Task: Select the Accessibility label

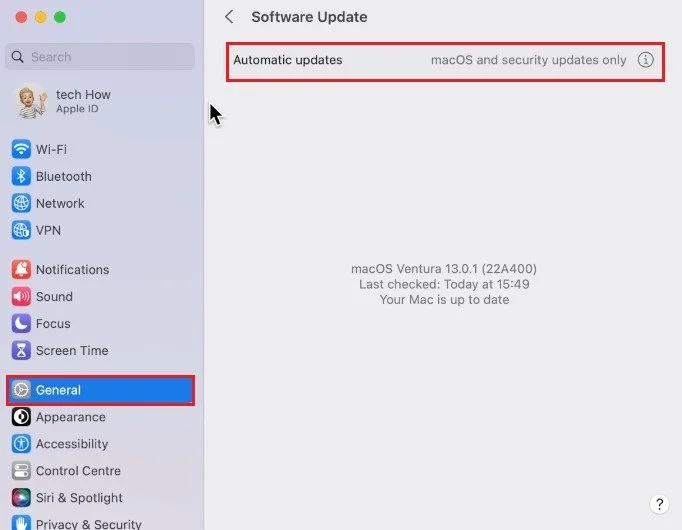Action: click(72, 444)
